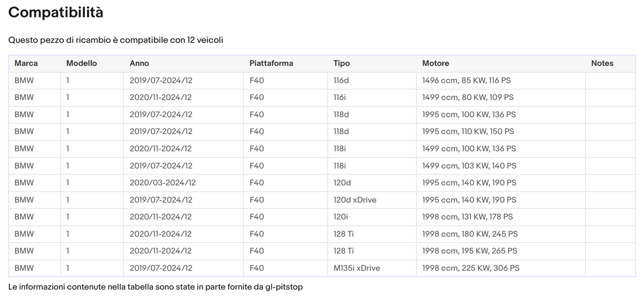Image resolution: width=644 pixels, height=298 pixels.
Task: Select the 116d type cell
Action: [341, 81]
